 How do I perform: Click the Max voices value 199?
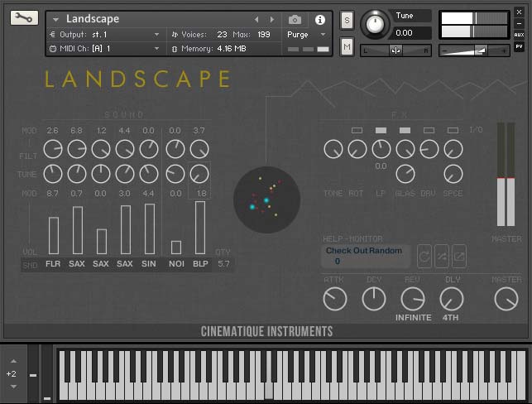click(264, 35)
